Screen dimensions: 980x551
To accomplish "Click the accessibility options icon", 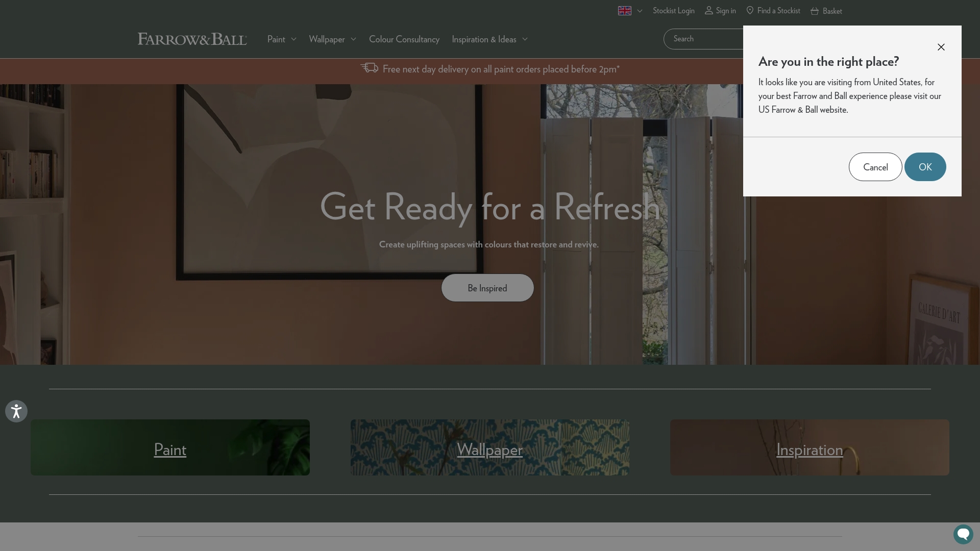I will pos(16,411).
